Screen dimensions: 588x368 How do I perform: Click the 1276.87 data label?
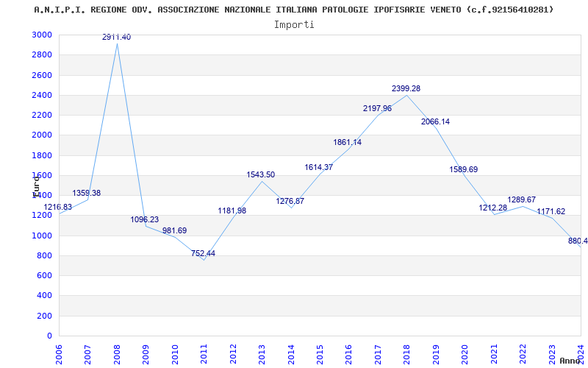point(290,201)
